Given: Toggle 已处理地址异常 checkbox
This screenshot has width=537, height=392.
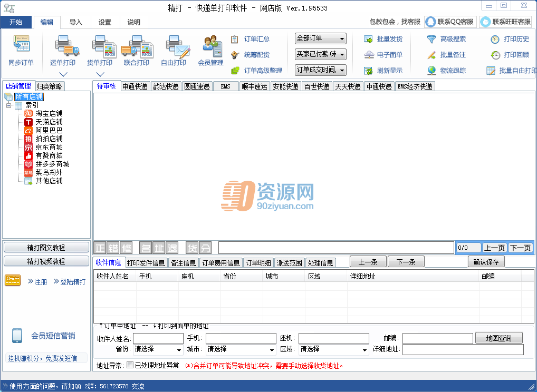Looking at the screenshot, I should [x=130, y=365].
